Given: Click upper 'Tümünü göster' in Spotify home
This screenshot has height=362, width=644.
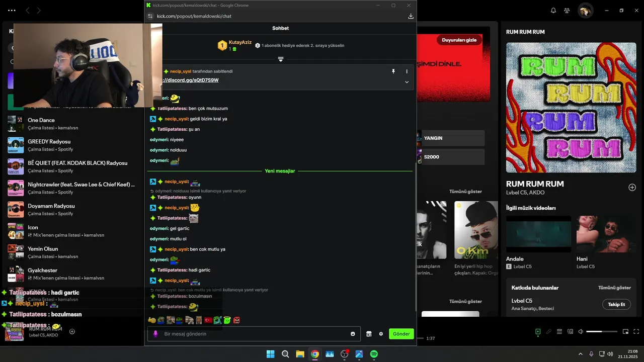Looking at the screenshot, I should [x=465, y=192].
